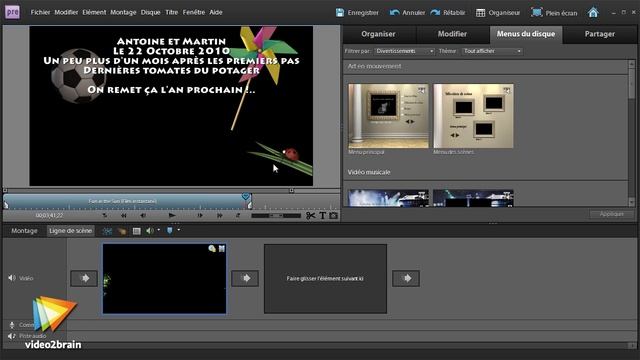This screenshot has width=640, height=360.
Task: Click the shuttle slider below the monitor
Action: 276,216
